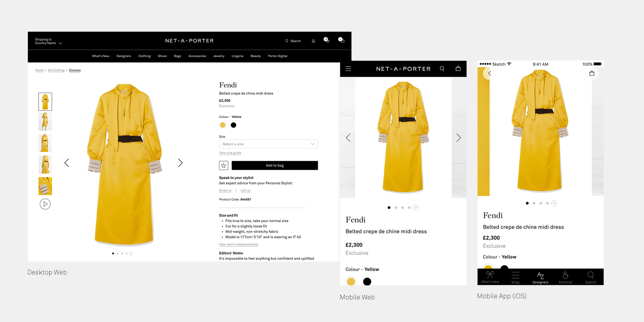
Task: Open the bag icon in the iOS app
Action: click(592, 73)
